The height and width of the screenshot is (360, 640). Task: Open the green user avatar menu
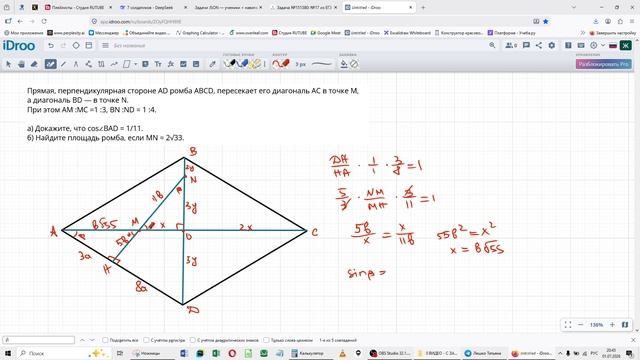pos(626,46)
